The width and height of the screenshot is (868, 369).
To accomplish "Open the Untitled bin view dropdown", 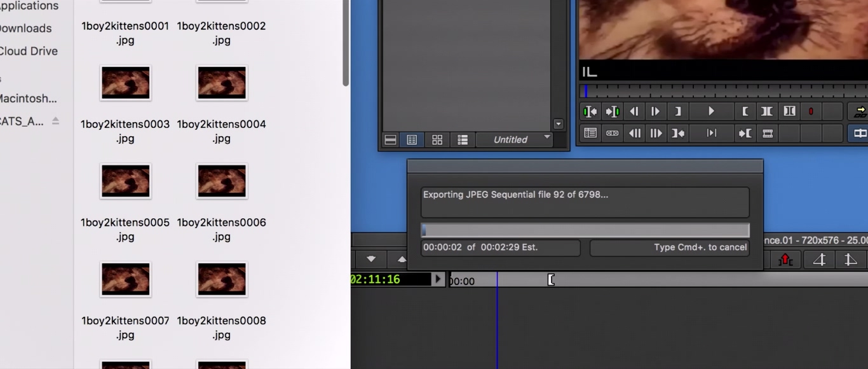I will [x=514, y=139].
